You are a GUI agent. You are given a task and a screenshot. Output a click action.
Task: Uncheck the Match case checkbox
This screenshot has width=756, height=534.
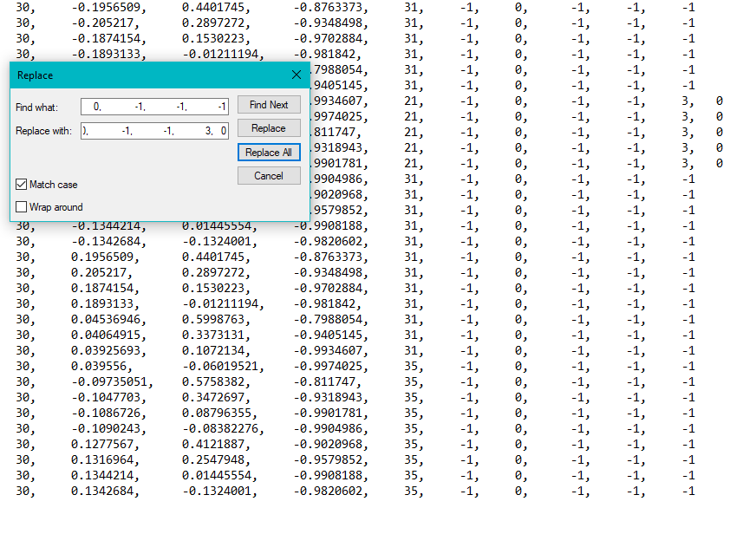click(22, 185)
